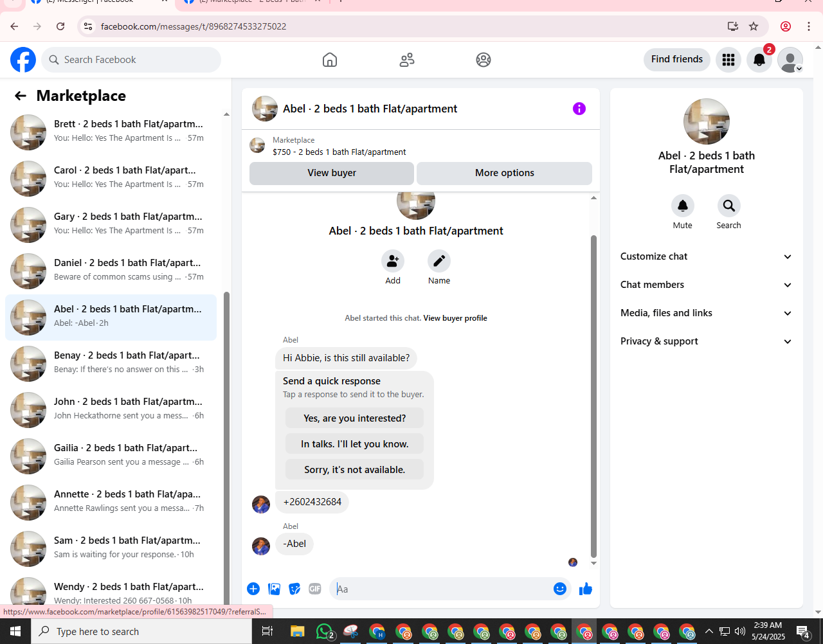This screenshot has width=823, height=644.
Task: Open the Messenger Facebook browser tab
Action: click(100, 3)
